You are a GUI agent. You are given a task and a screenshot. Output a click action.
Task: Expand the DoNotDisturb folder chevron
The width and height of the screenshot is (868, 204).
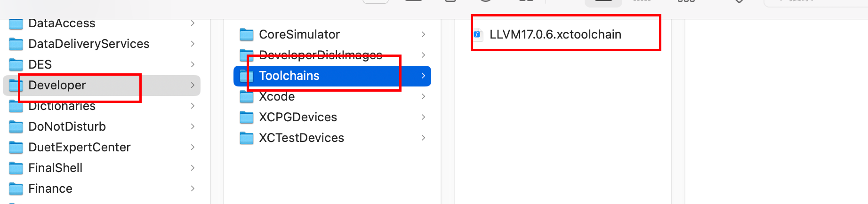[x=193, y=126]
